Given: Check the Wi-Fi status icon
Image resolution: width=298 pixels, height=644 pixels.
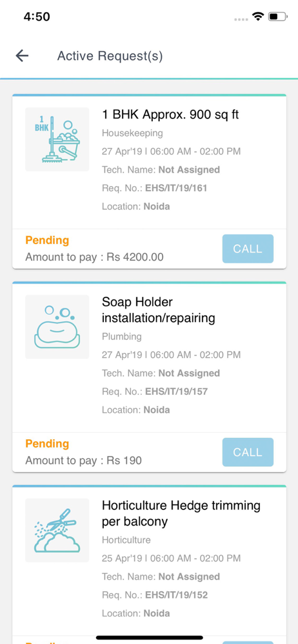Looking at the screenshot, I should 258,17.
